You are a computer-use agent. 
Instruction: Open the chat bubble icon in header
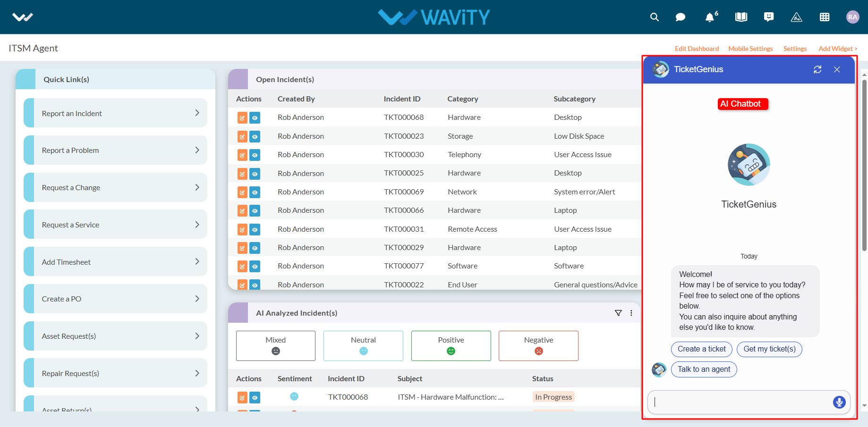[681, 17]
